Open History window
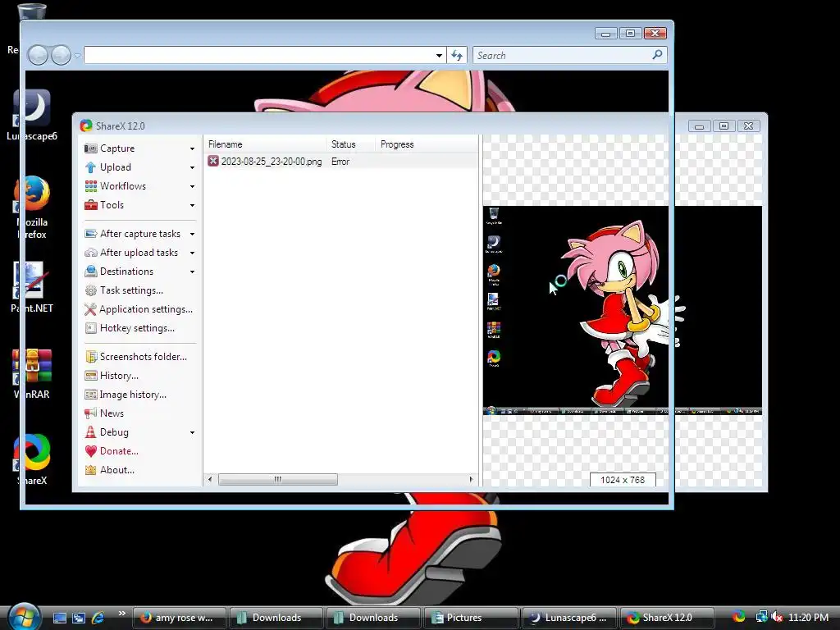The width and height of the screenshot is (840, 630). 119,376
